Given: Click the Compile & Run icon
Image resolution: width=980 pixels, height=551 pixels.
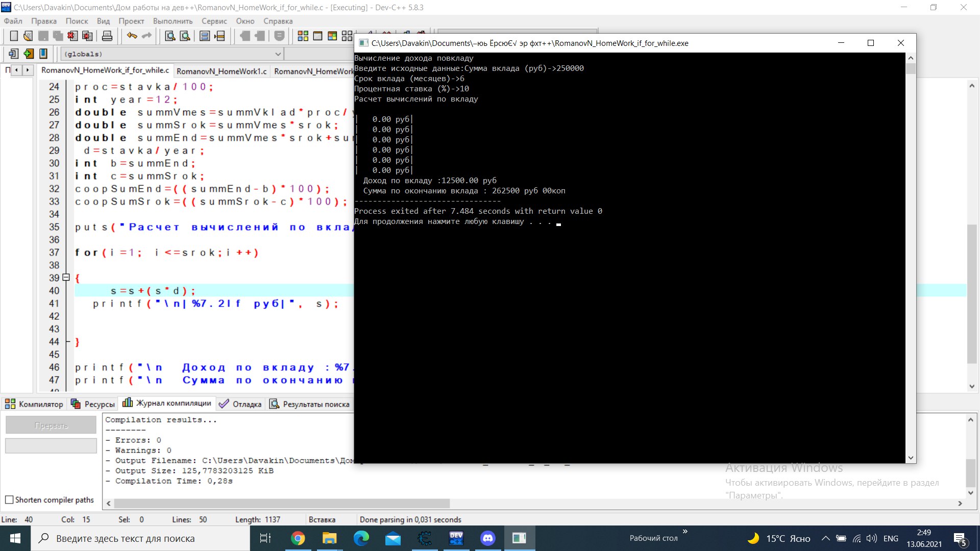Looking at the screenshot, I should [332, 36].
